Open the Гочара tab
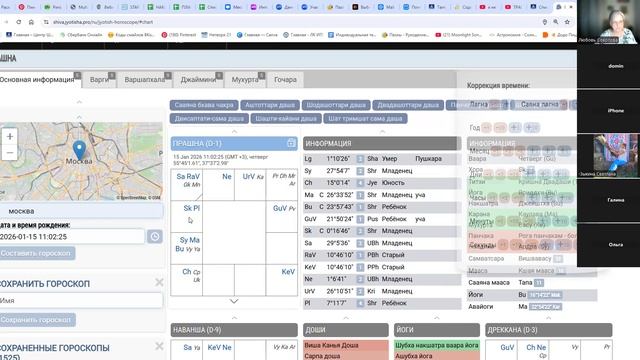Viewport: 640px width, 360px height. pos(285,80)
